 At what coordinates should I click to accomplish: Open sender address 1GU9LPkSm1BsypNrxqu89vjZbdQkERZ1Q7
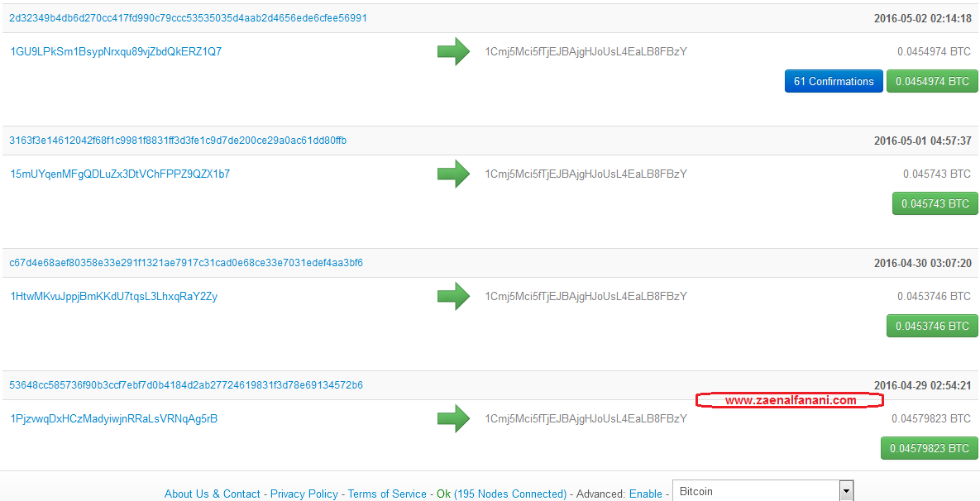click(117, 52)
